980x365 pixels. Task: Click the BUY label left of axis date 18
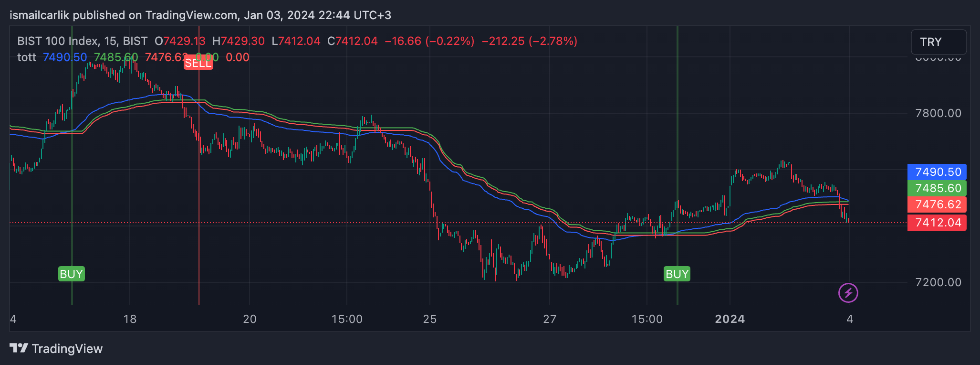click(x=71, y=274)
